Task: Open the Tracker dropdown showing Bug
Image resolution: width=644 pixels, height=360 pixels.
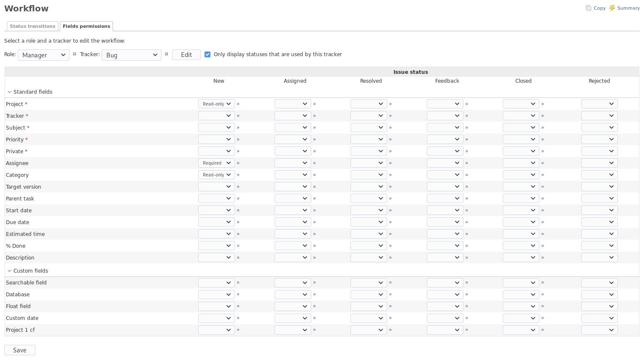Action: tap(132, 55)
